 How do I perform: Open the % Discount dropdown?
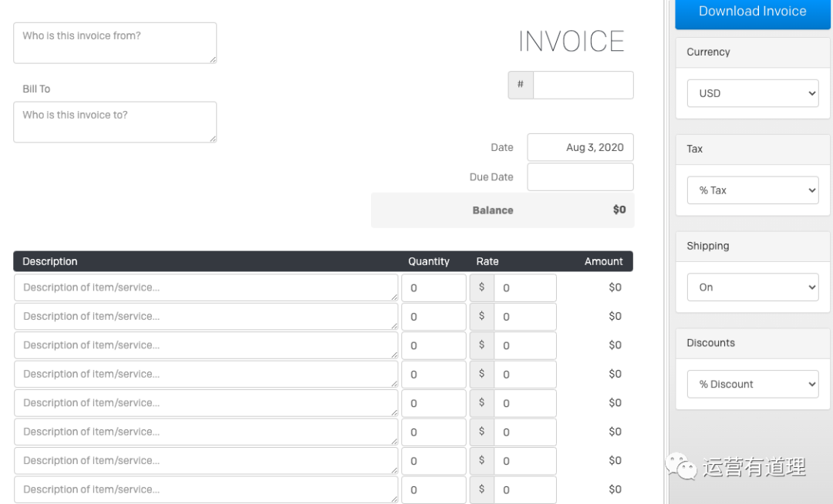coord(752,384)
